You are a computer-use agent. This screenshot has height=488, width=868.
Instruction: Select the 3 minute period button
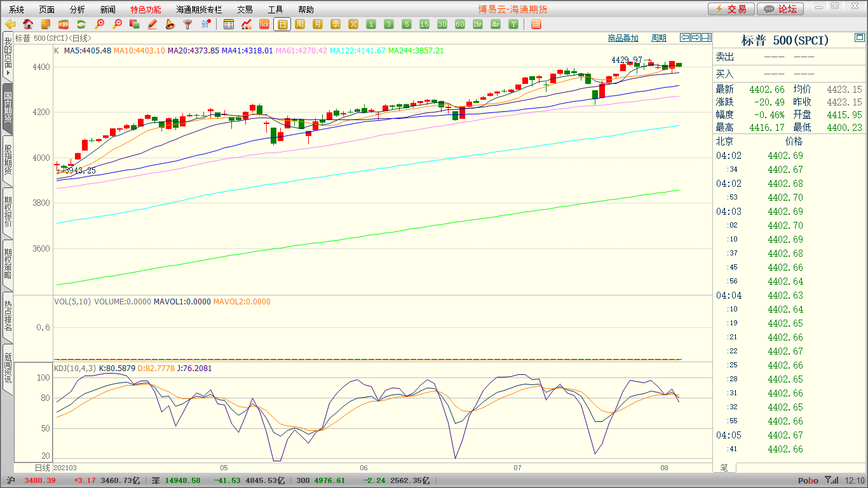coord(389,24)
